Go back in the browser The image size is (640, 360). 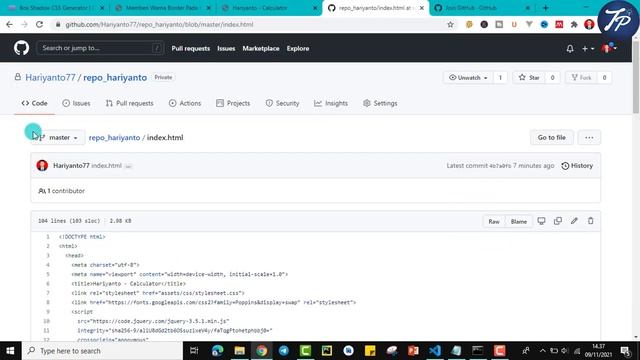(x=9, y=24)
